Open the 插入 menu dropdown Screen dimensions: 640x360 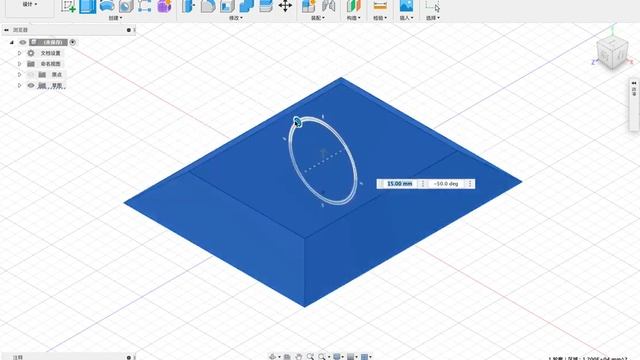point(406,18)
